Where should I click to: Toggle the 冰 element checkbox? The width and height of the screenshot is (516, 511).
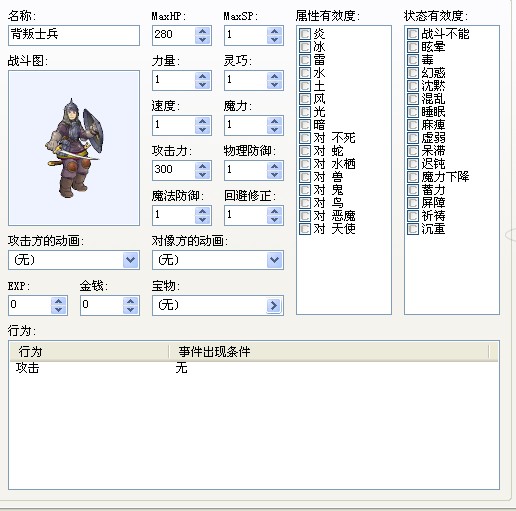click(305, 47)
